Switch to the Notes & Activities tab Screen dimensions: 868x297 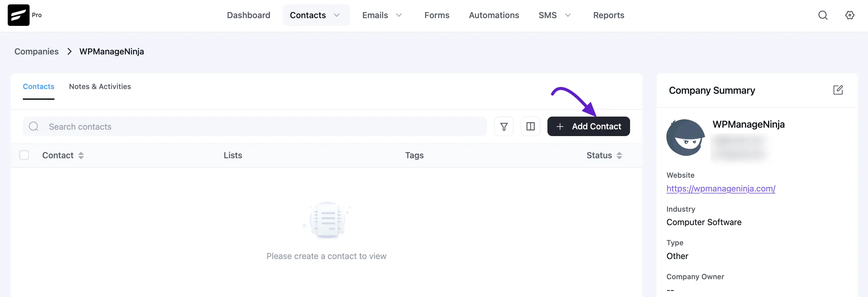pos(100,87)
